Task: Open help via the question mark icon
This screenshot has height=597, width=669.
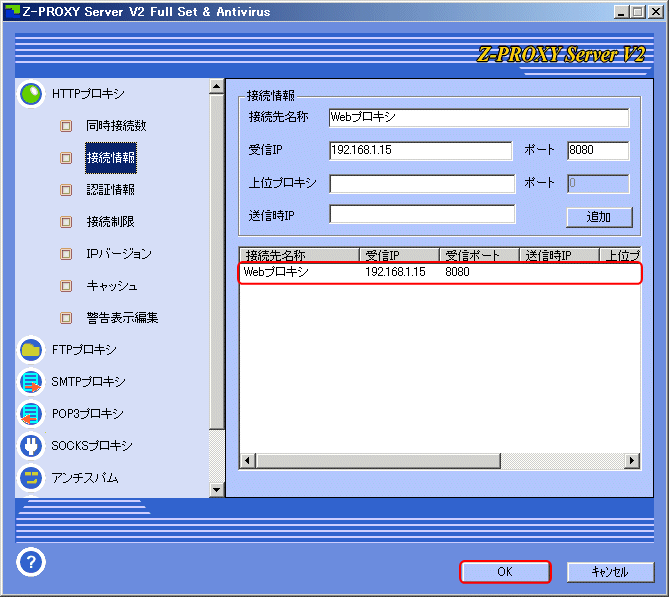Action: point(31,562)
